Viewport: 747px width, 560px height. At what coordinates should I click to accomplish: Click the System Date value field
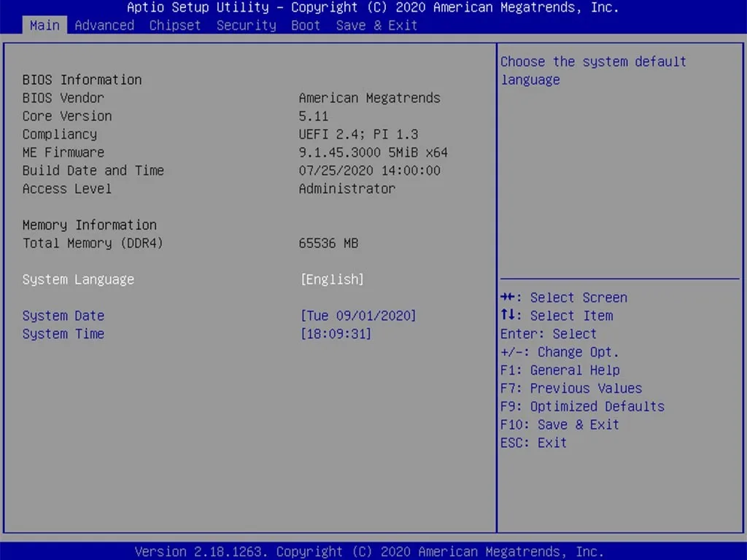[358, 316]
